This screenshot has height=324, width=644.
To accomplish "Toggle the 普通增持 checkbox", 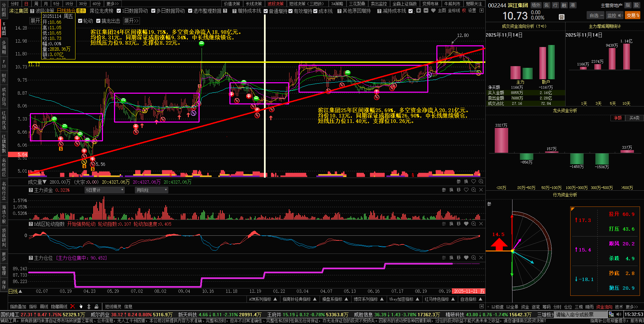I will point(266,11).
